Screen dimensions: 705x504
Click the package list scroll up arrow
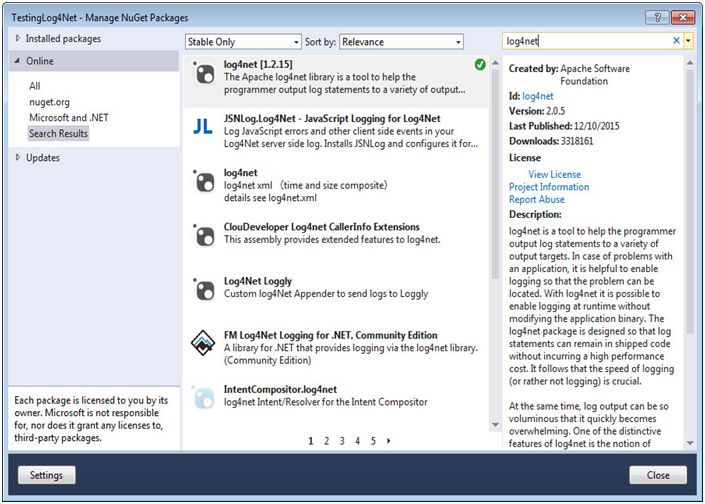(x=495, y=62)
